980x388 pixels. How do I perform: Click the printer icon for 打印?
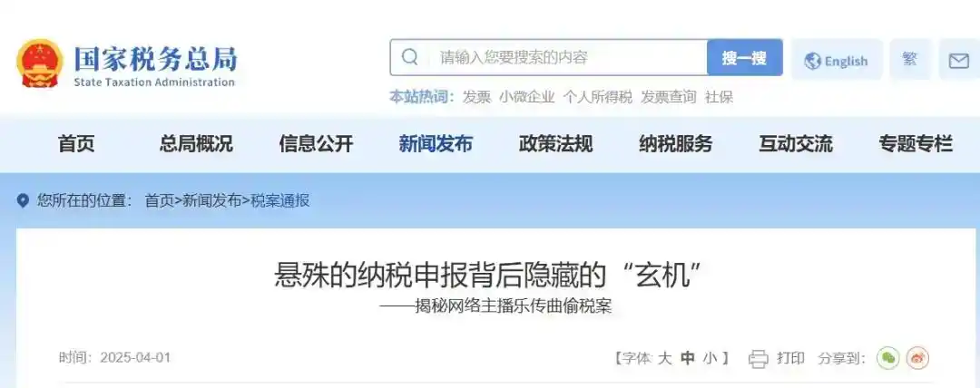point(758,359)
